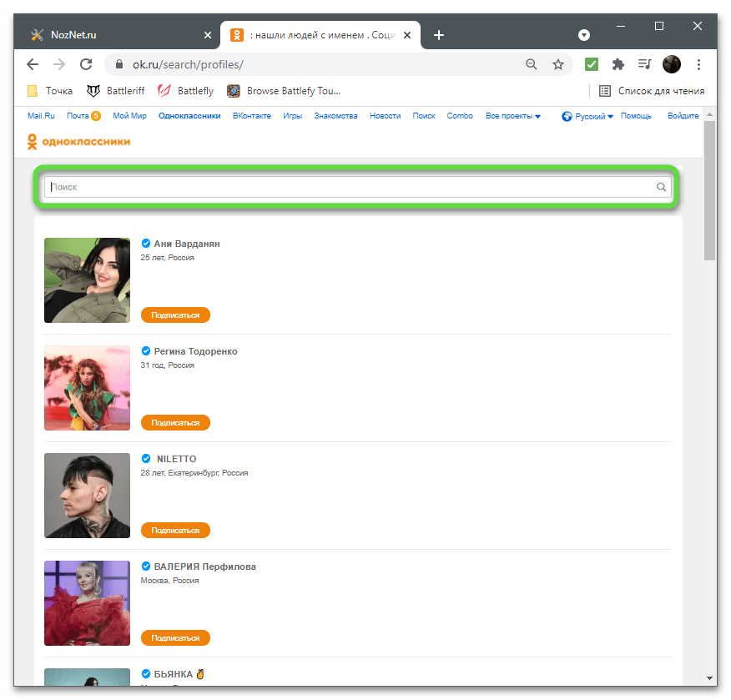Open ВАЛЕРИЯ Перфилова profile name

coord(205,567)
